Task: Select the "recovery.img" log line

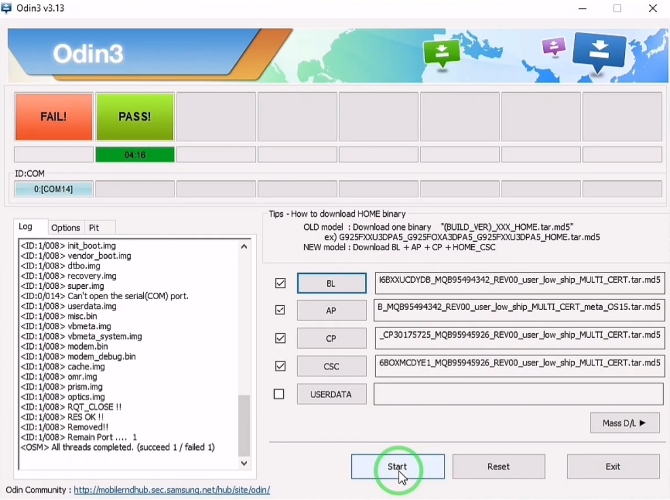Action: click(x=68, y=276)
